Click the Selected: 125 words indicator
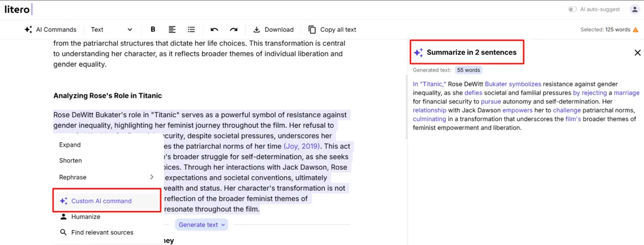 [605, 30]
